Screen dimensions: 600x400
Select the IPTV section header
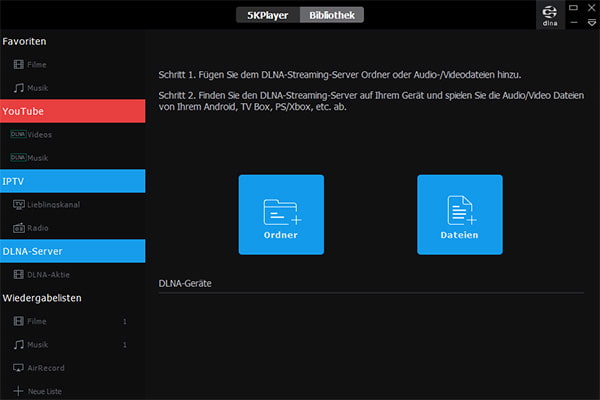pos(73,181)
